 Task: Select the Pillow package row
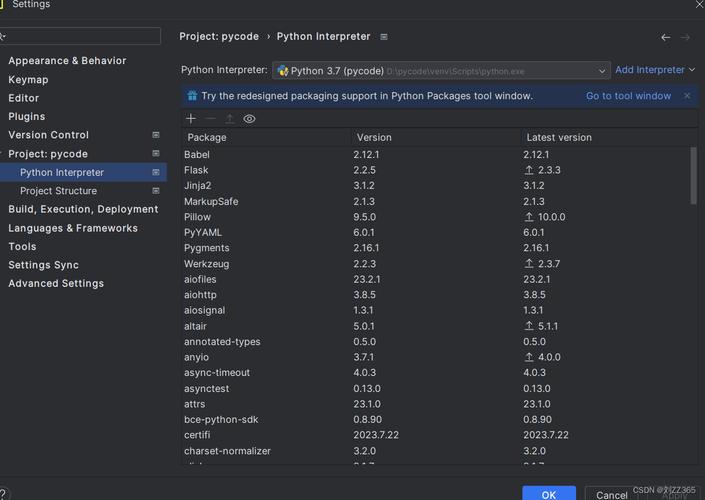pyautogui.click(x=435, y=217)
